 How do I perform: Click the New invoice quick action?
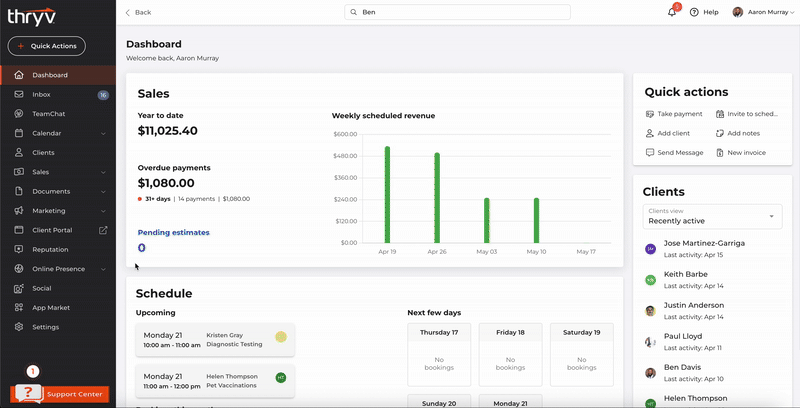point(741,152)
